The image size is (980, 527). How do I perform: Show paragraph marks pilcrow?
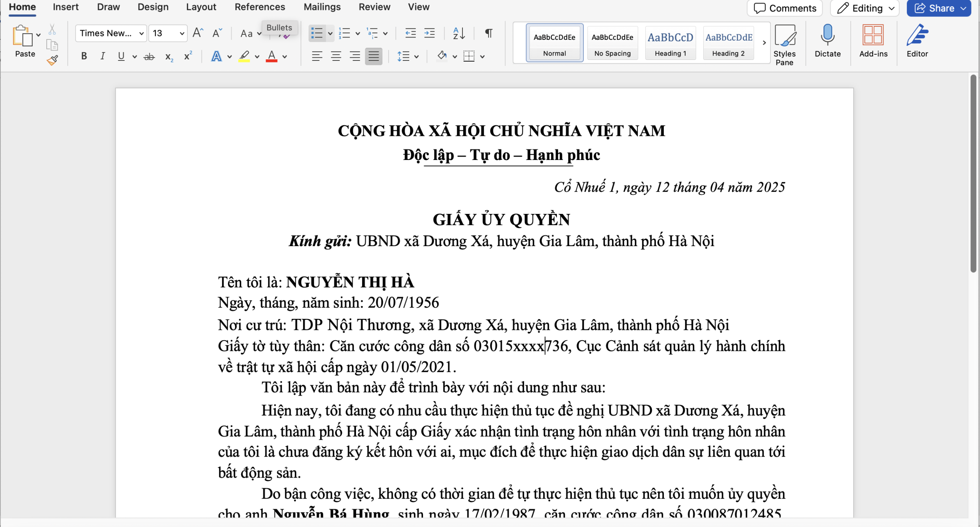(x=488, y=33)
